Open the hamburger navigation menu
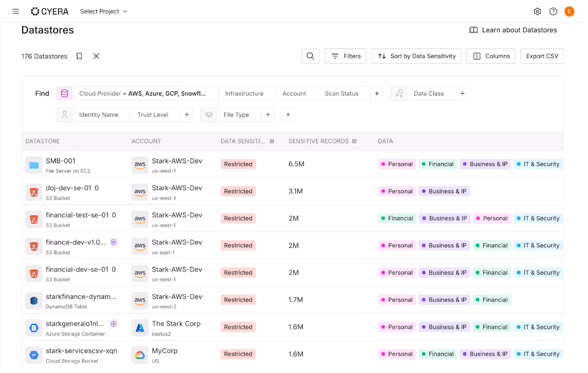Screen dimensions: 588x373 [15, 11]
